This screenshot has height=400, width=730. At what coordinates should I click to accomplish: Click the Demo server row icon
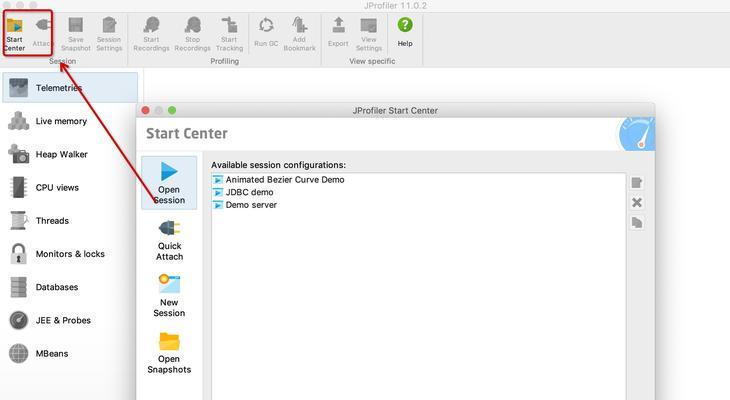pyautogui.click(x=217, y=205)
